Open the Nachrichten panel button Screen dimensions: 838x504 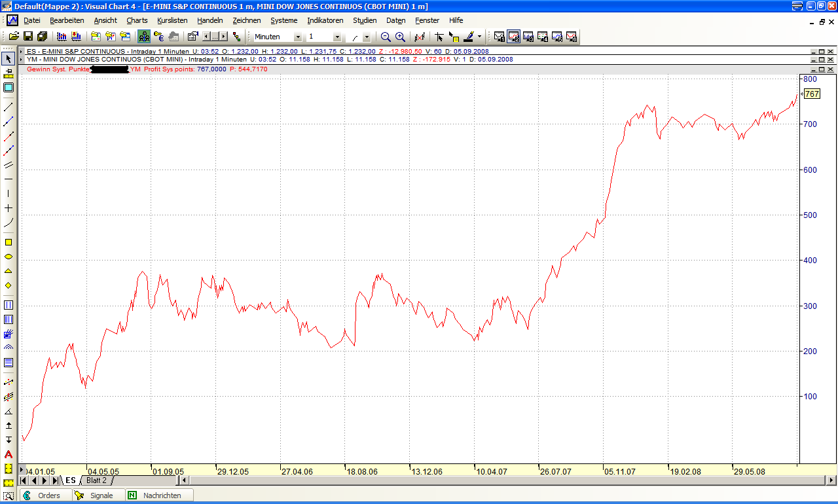click(x=159, y=495)
